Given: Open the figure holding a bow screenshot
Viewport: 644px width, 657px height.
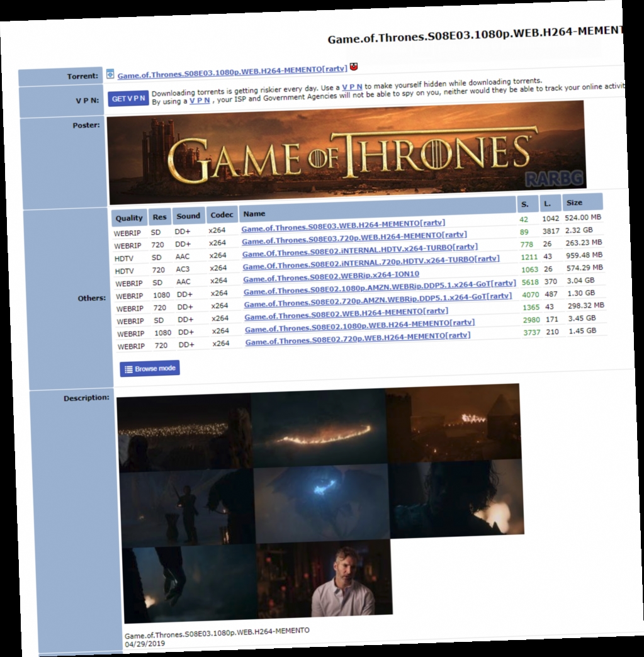Looking at the screenshot, I should tap(187, 508).
